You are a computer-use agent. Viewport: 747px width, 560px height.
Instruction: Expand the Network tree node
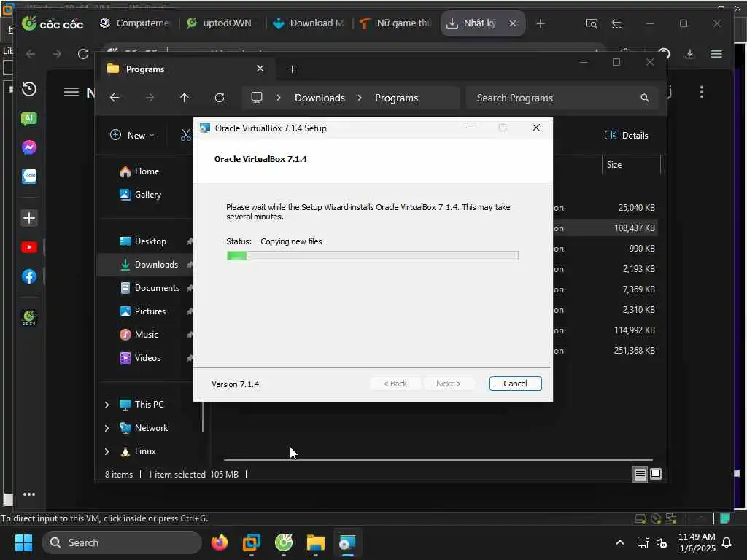[x=107, y=428]
